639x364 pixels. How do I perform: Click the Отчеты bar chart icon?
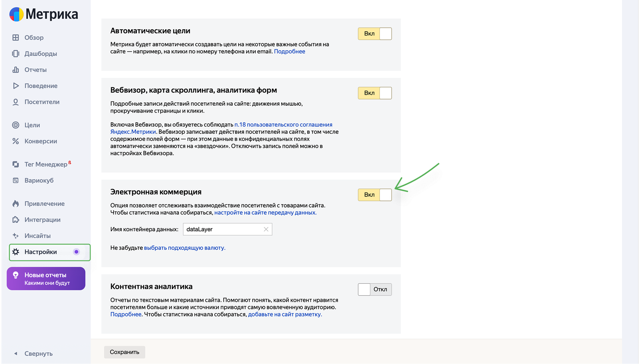coord(16,70)
